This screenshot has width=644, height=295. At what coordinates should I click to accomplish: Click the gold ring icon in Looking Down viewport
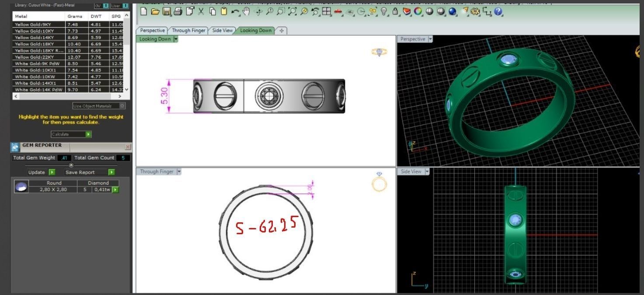[x=379, y=52]
